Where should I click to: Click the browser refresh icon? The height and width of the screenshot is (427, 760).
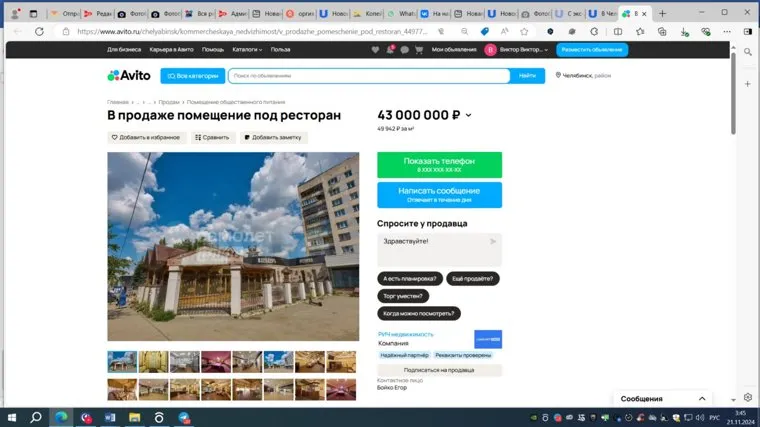tap(39, 32)
